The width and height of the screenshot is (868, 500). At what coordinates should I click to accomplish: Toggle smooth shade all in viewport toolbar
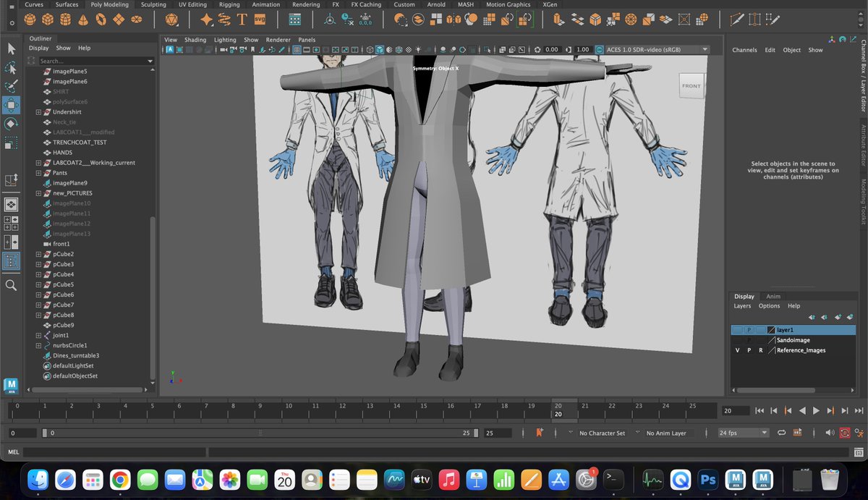click(380, 50)
